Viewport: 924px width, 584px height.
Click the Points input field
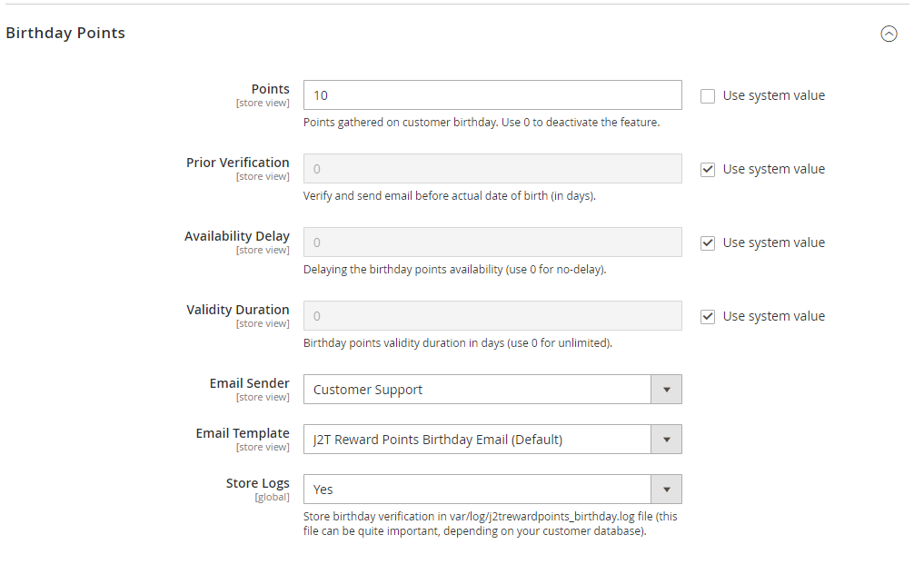click(x=491, y=94)
